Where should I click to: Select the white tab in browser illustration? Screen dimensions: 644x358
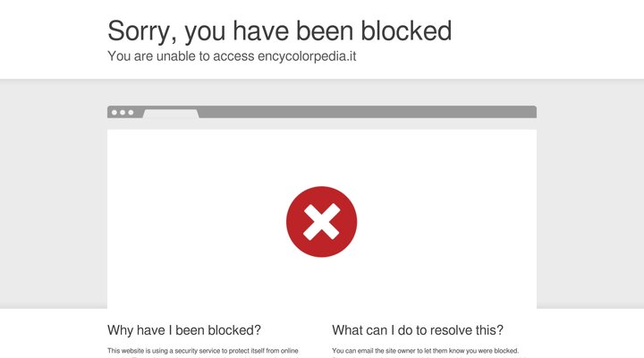coord(170,114)
